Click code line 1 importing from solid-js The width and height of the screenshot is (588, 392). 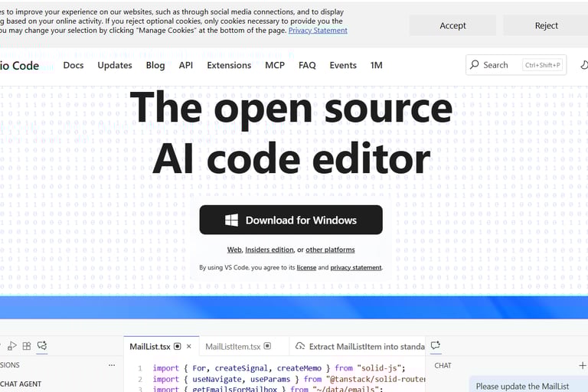coord(279,368)
